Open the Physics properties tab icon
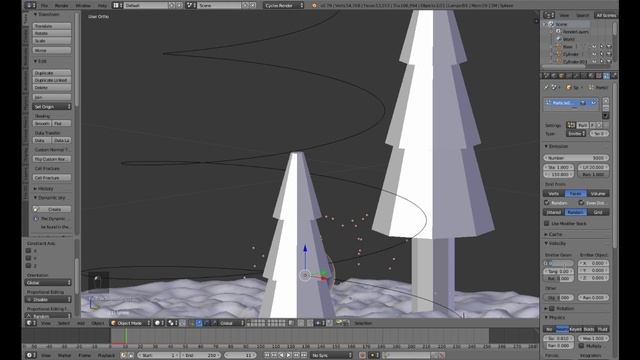The image size is (640, 360). coord(614,76)
